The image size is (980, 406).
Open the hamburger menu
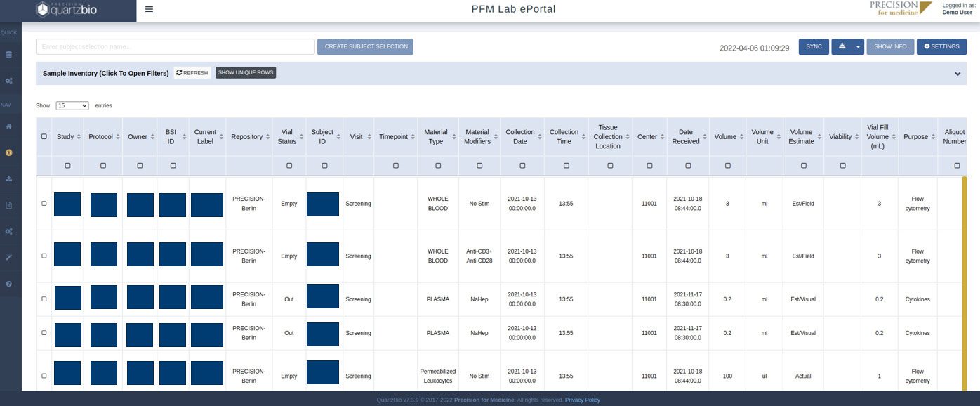coord(148,9)
